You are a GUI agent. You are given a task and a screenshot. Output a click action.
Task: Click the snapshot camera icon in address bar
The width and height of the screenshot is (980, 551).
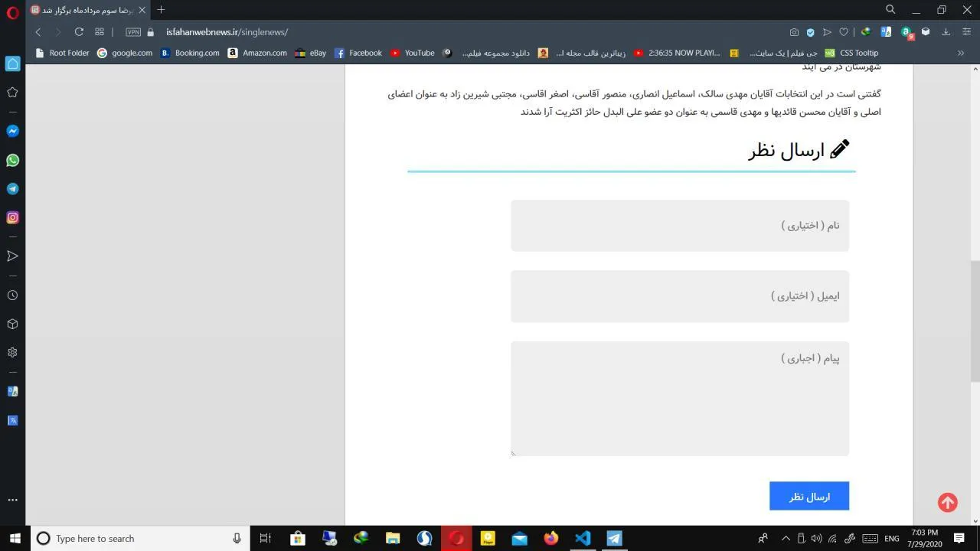pos(794,32)
